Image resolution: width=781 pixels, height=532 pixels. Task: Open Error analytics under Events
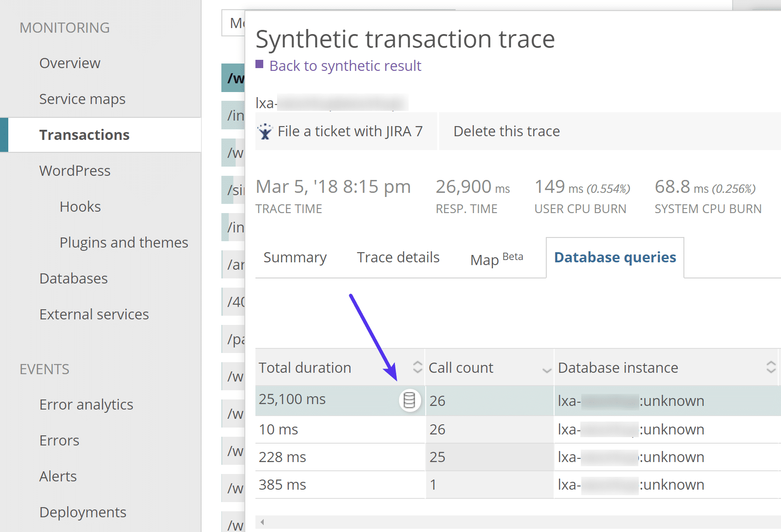(86, 405)
